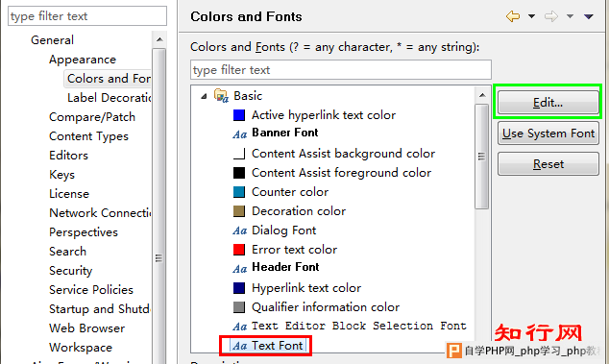
Task: Select Appearance in the preferences tree
Action: click(x=83, y=60)
